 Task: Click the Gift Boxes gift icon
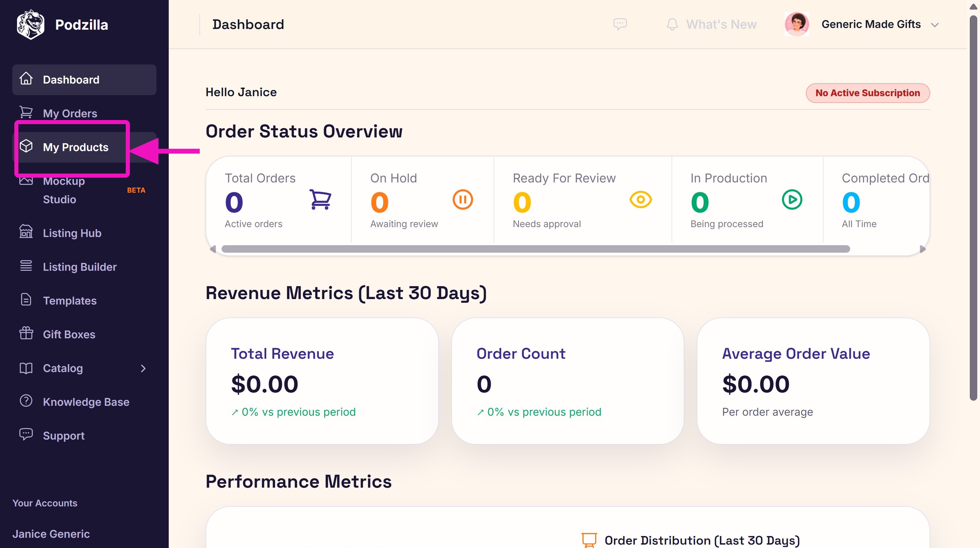(26, 334)
